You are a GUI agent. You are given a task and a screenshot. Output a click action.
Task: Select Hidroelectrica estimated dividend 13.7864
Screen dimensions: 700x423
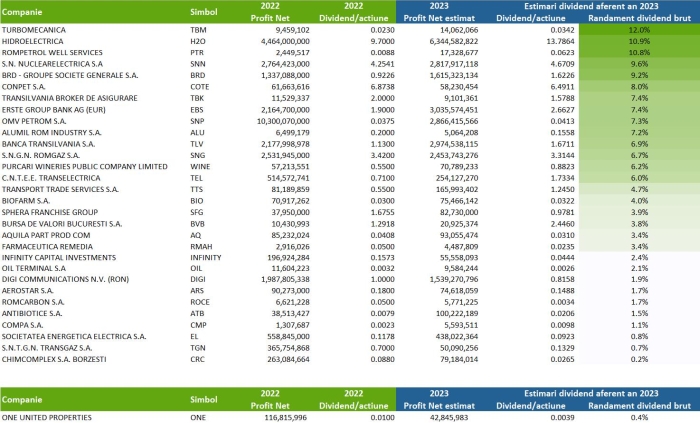click(x=560, y=41)
